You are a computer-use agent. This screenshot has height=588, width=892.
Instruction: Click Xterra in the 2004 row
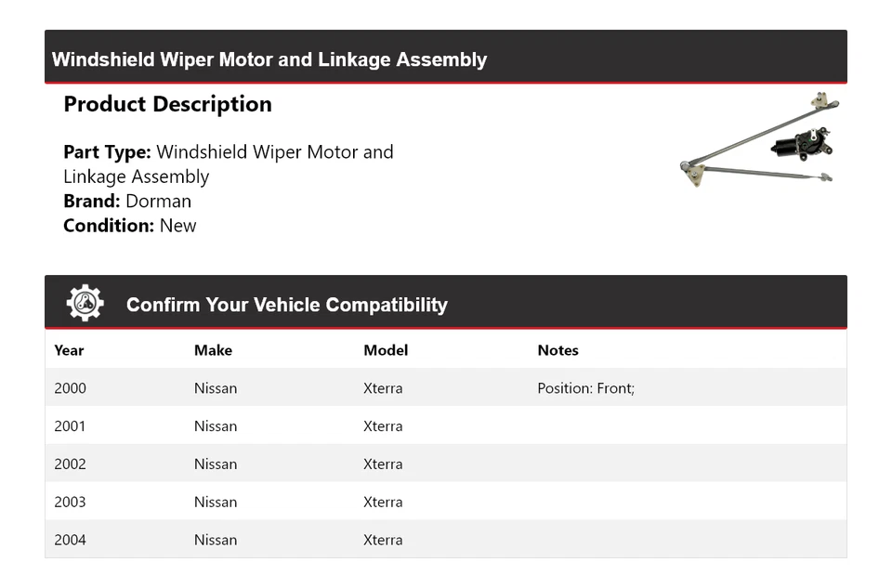pyautogui.click(x=383, y=540)
